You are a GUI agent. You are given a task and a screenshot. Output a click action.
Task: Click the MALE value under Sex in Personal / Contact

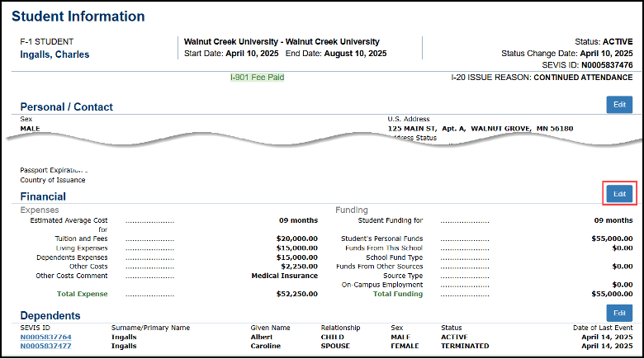(30, 129)
